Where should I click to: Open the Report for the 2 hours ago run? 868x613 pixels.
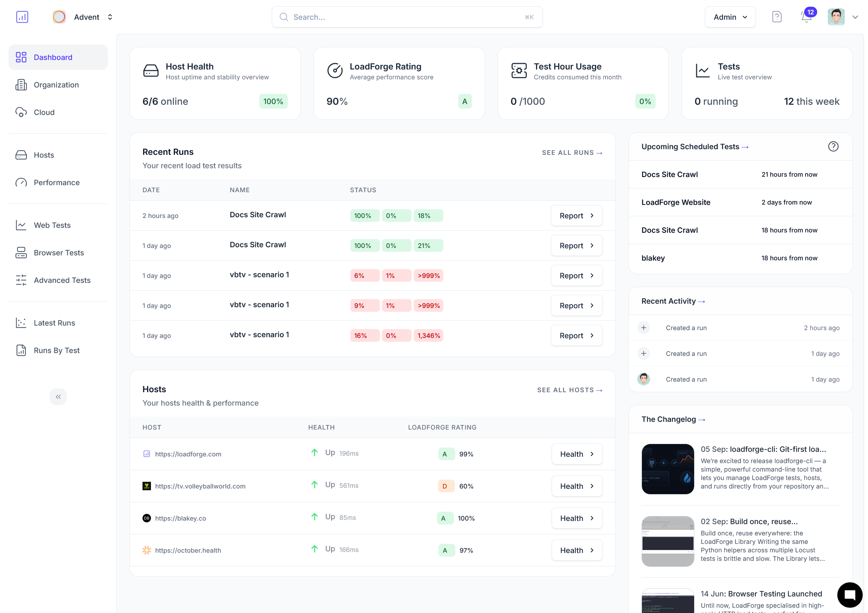tap(576, 216)
